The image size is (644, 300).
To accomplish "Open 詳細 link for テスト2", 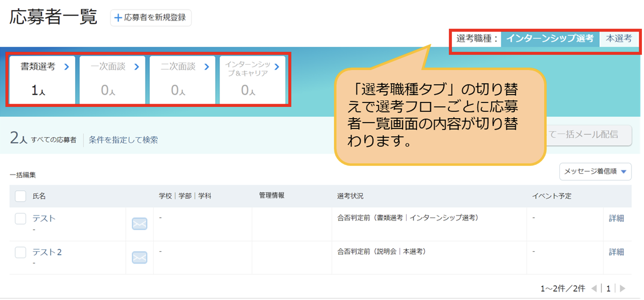I will pyautogui.click(x=616, y=252).
